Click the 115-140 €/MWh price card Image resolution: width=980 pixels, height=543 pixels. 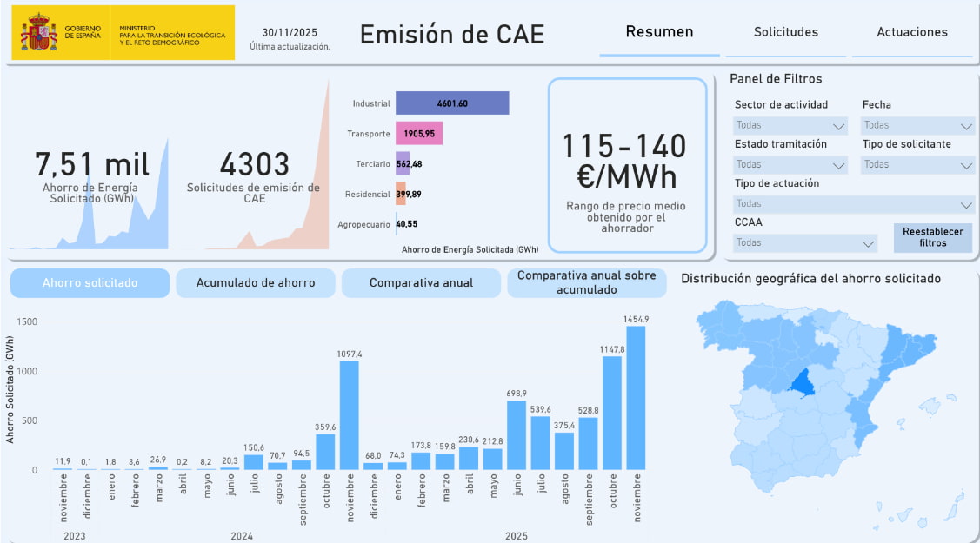pyautogui.click(x=627, y=165)
